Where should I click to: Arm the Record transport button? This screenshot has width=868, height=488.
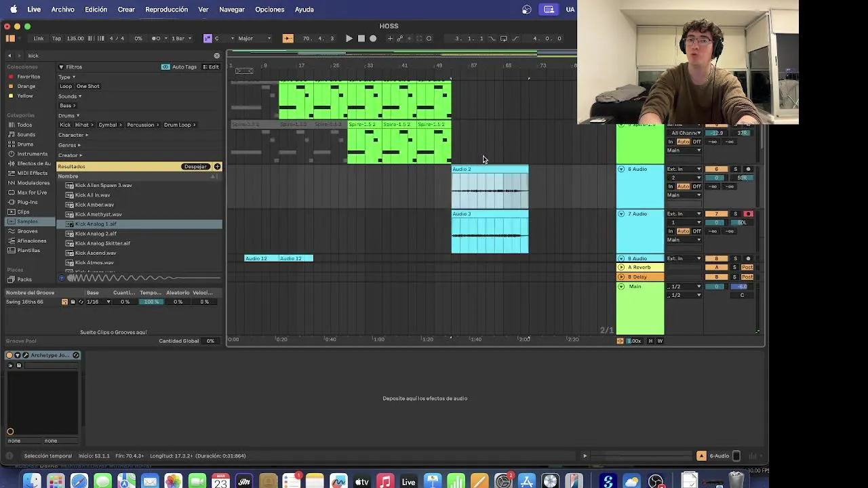point(373,39)
